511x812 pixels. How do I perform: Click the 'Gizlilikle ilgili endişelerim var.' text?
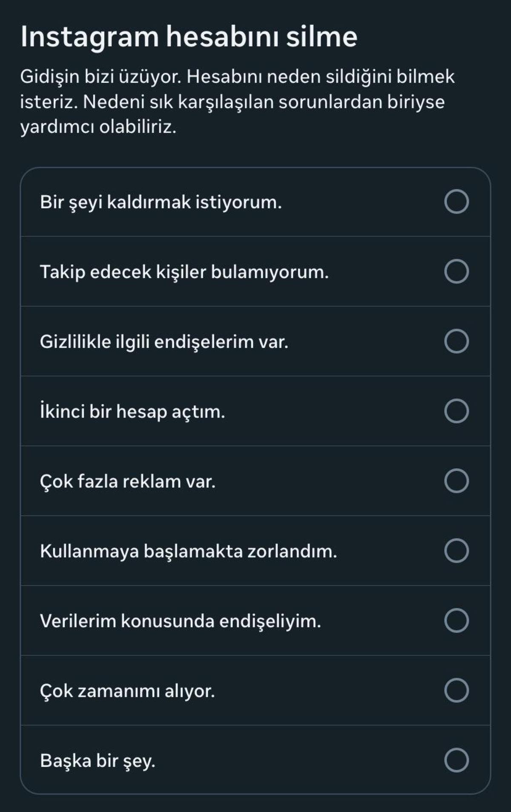point(164,342)
